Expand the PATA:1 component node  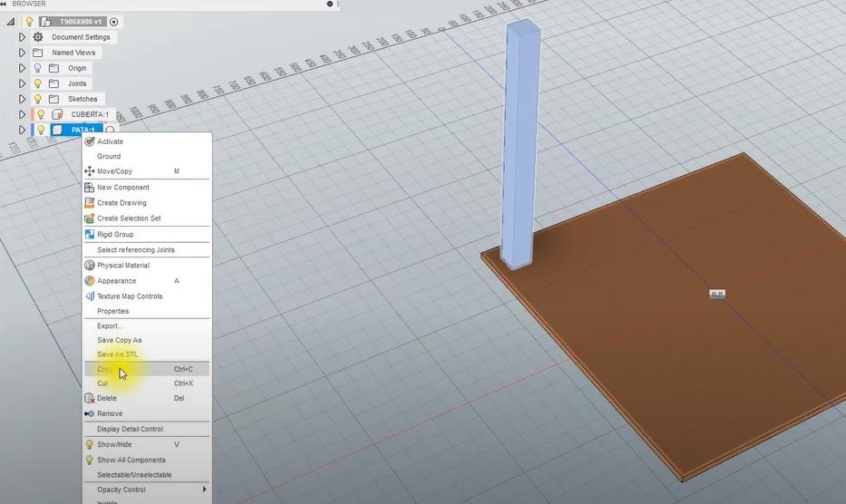tap(22, 130)
